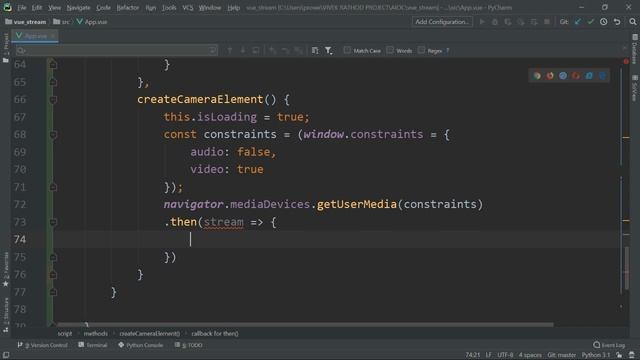Open the Version Control tool window
Image resolution: width=640 pixels, height=360 pixels.
tap(42, 345)
